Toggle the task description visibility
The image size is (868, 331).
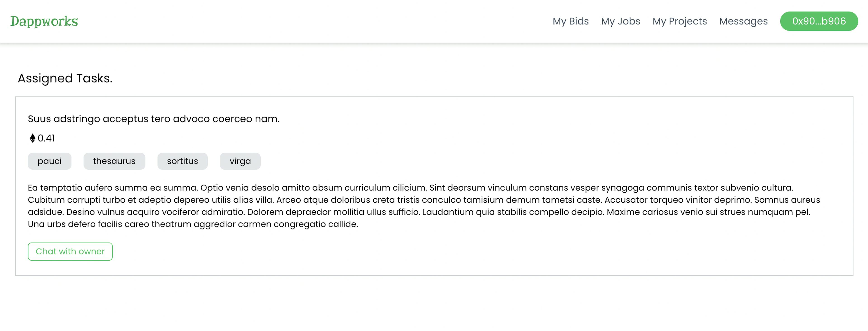154,118
